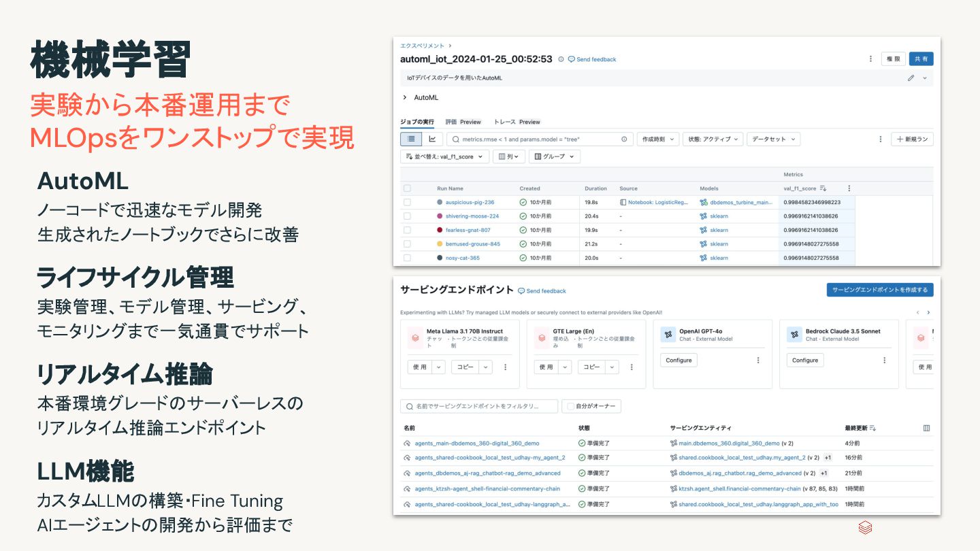Open kebab menu on GTE Large card

pyautogui.click(x=632, y=367)
